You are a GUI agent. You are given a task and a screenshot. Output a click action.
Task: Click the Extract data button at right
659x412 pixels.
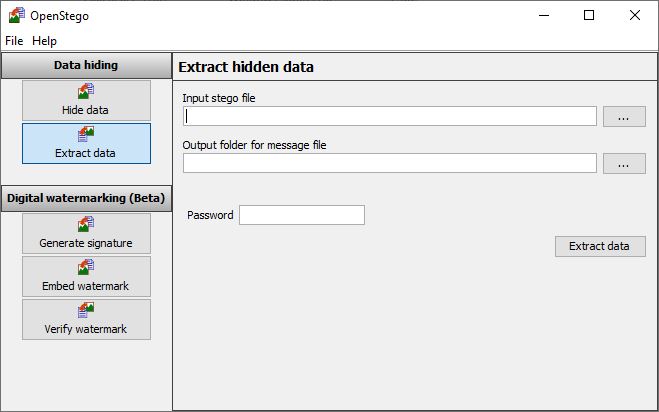pos(600,246)
